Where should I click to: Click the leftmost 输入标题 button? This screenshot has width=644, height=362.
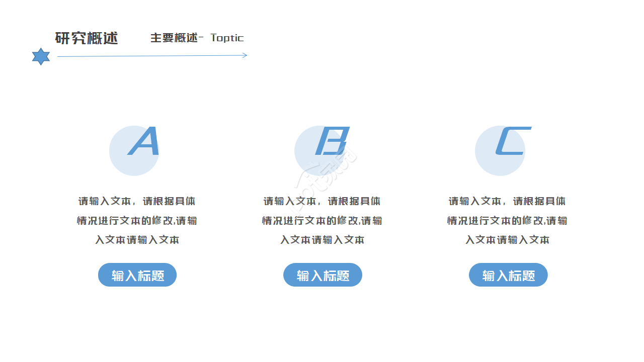137,275
